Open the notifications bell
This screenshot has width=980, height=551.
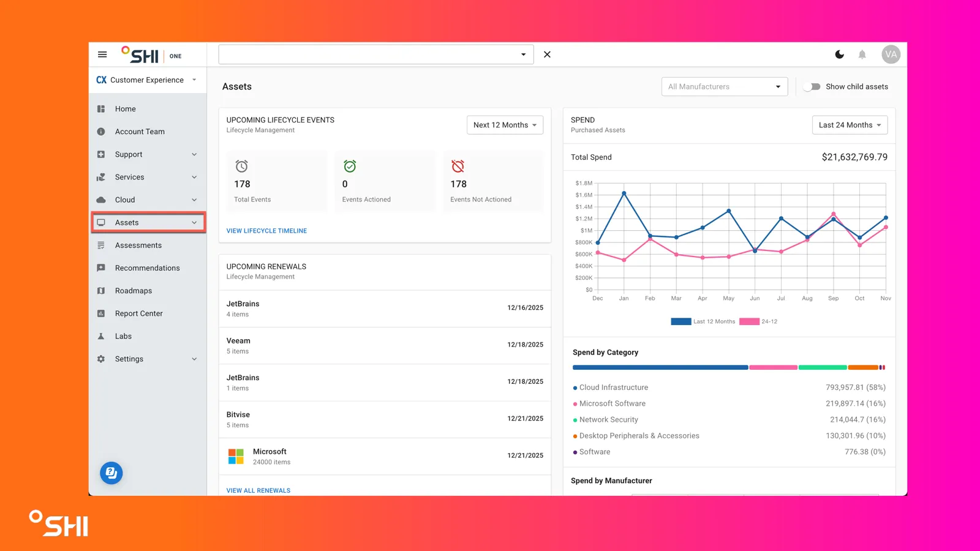[862, 54]
